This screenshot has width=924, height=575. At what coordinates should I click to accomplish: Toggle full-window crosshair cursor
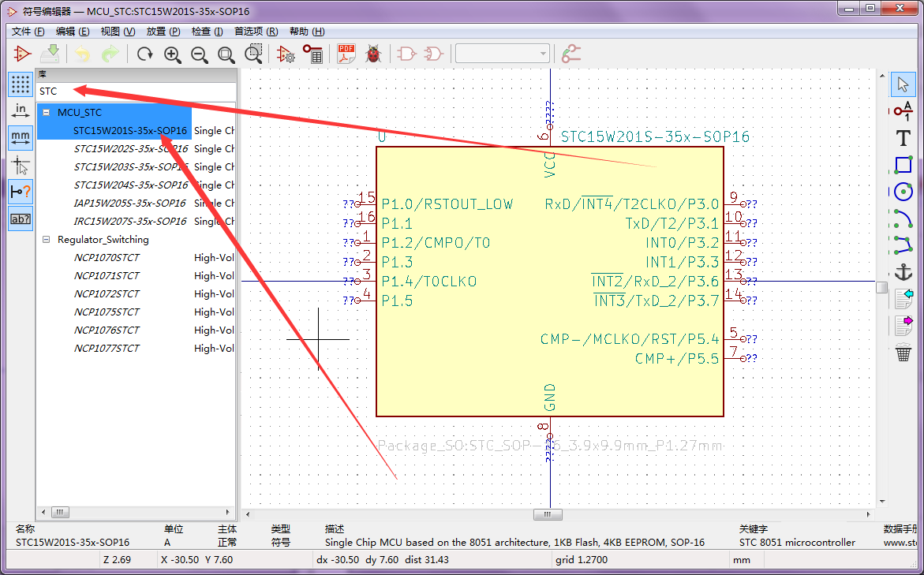pyautogui.click(x=21, y=166)
